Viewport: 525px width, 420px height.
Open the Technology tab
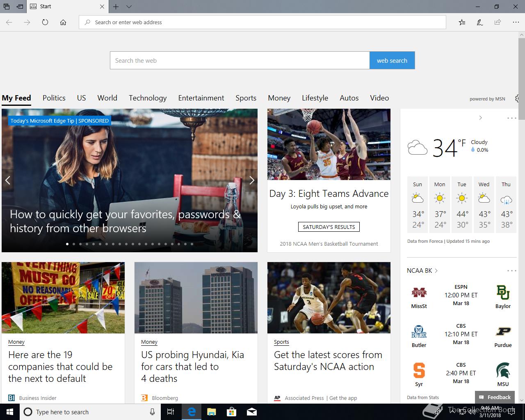click(x=148, y=98)
